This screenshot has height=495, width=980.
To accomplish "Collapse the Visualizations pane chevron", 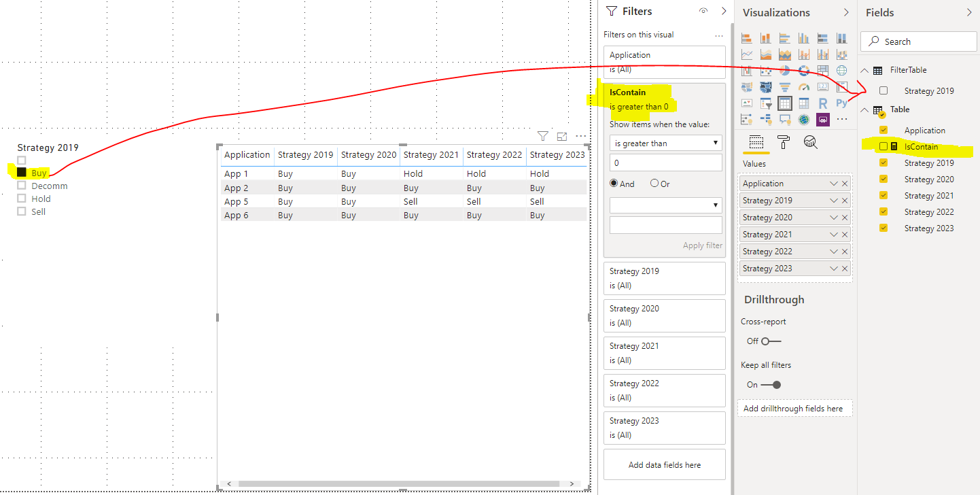I will (x=846, y=12).
